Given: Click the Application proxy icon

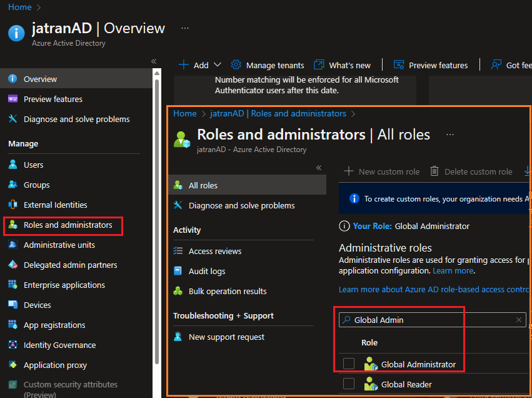Looking at the screenshot, I should [13, 365].
